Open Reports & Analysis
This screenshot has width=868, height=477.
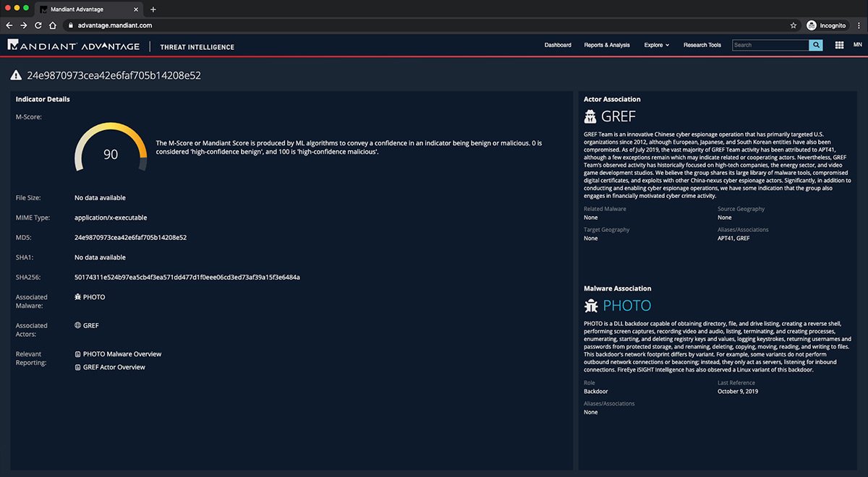606,44
